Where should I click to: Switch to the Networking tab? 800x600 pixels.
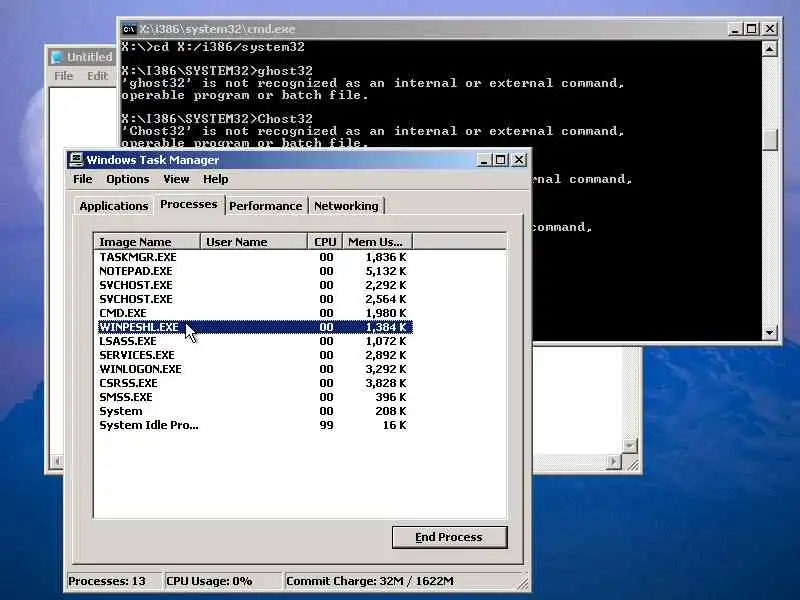(x=346, y=206)
